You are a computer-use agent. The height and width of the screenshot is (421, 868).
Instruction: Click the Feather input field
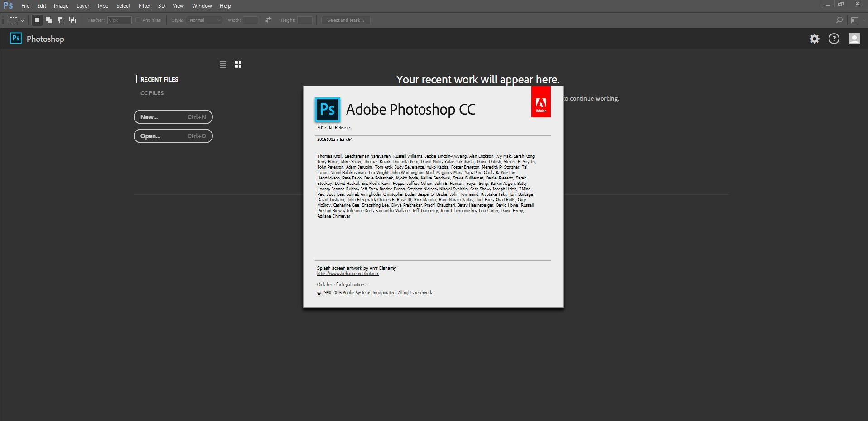(x=120, y=20)
